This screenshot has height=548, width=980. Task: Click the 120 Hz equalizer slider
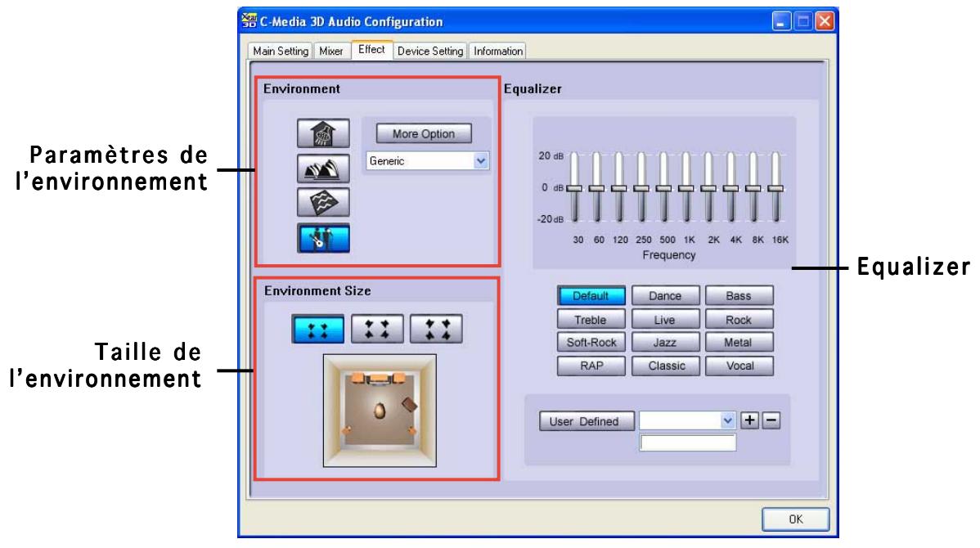coord(618,187)
